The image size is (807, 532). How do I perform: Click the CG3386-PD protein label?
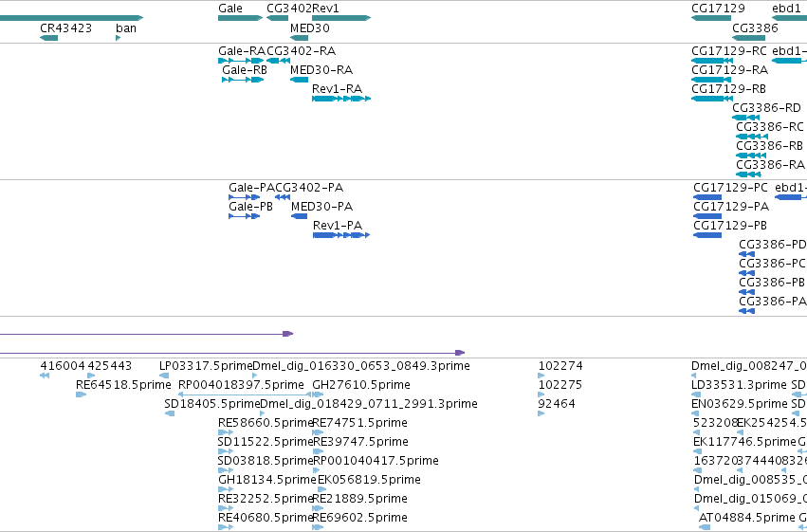773,245
